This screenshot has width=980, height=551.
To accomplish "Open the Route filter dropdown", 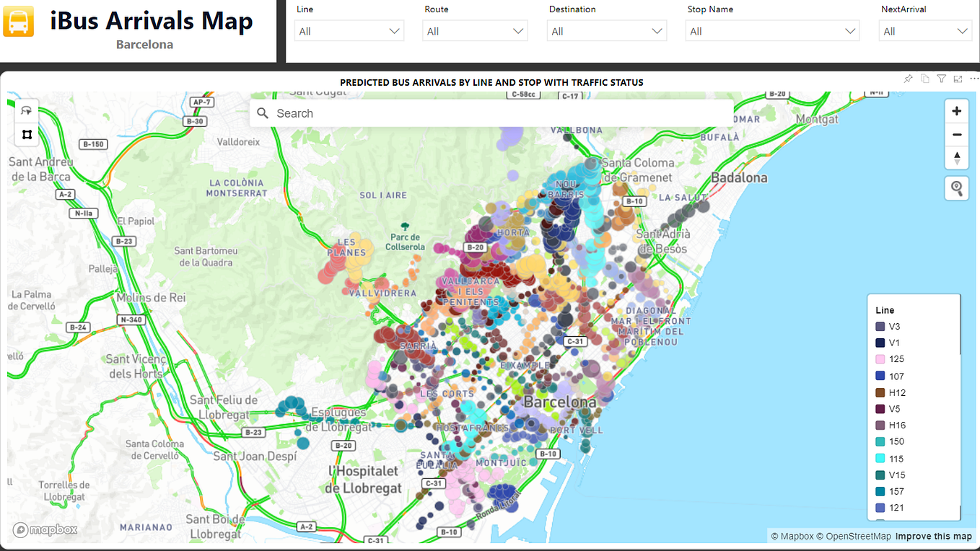I will pyautogui.click(x=476, y=31).
